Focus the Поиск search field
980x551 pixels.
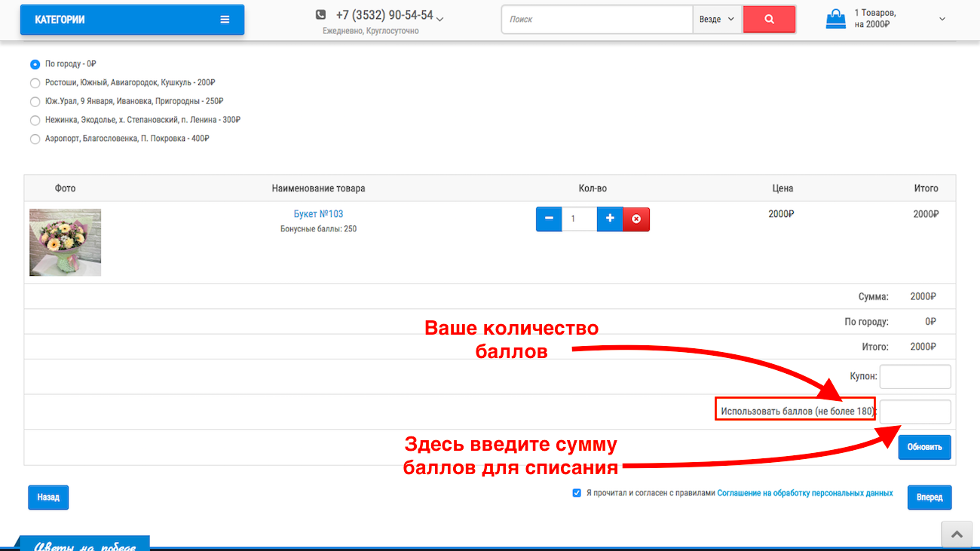(x=597, y=20)
